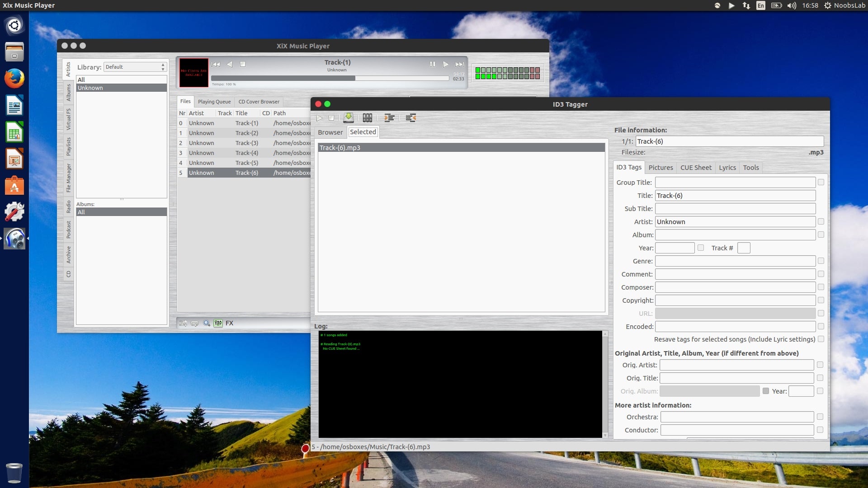Switch to the Browser tab in ID3 Tagger
This screenshot has width=868, height=488.
[330, 132]
